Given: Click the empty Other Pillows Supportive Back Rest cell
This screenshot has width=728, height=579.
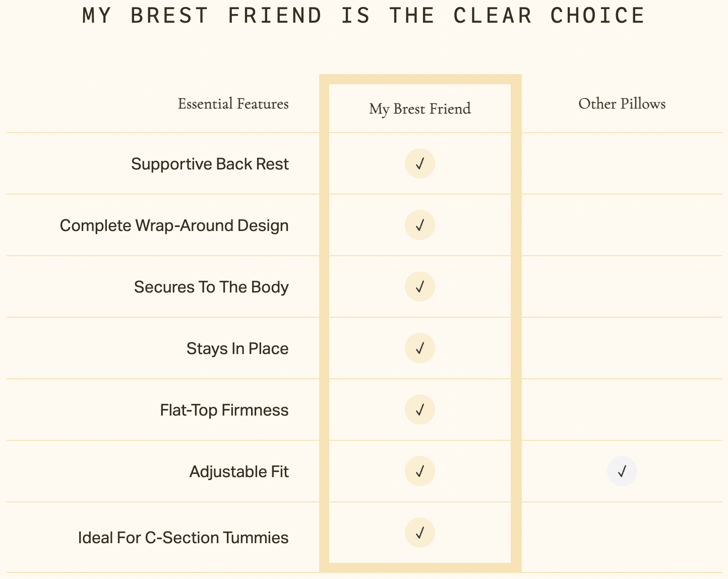Looking at the screenshot, I should (622, 164).
